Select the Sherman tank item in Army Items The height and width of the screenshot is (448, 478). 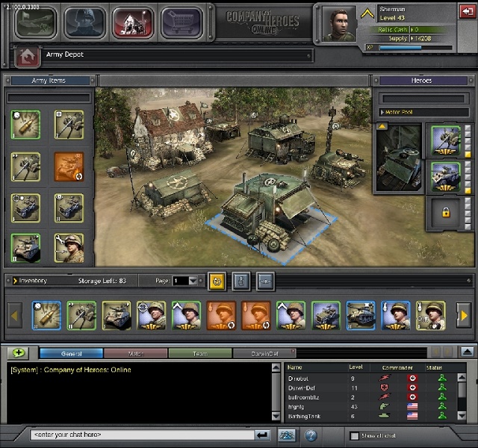tap(25, 248)
